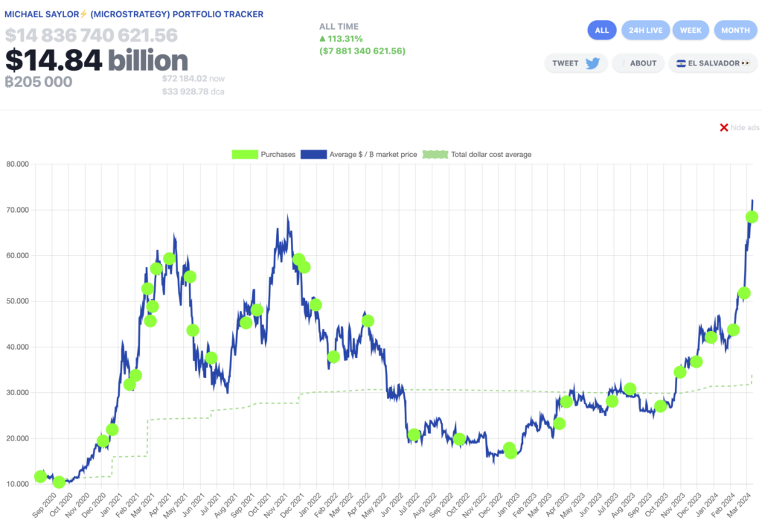
Task: Switch to the WEEK range
Action: [x=691, y=31]
